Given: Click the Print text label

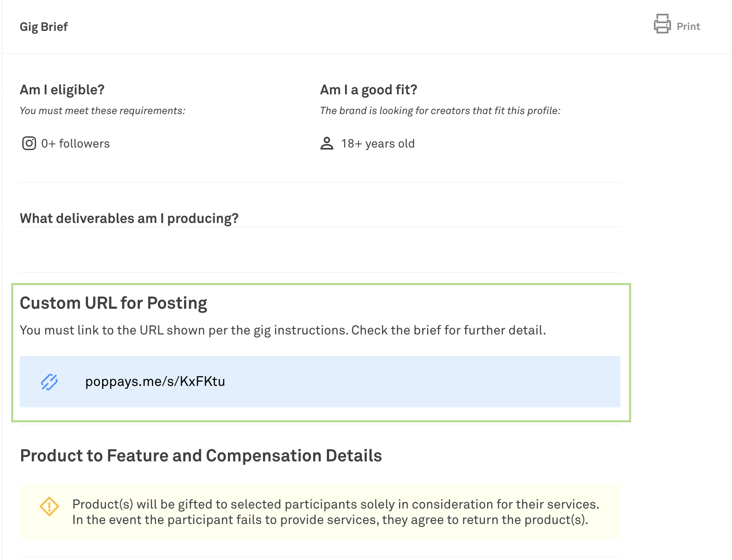Looking at the screenshot, I should pyautogui.click(x=688, y=27).
